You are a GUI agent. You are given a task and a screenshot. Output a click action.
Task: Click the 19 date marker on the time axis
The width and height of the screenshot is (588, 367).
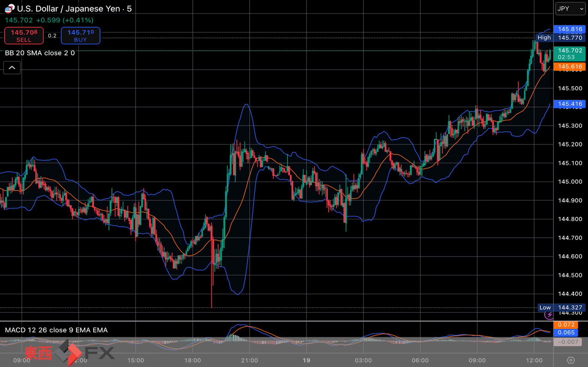(x=306, y=360)
